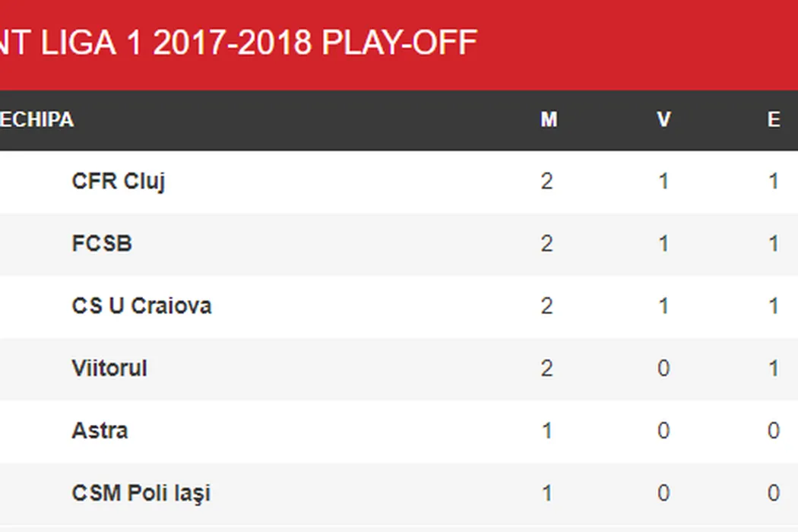Select the CS U Craiova team name
This screenshot has width=798, height=532.
click(x=141, y=306)
